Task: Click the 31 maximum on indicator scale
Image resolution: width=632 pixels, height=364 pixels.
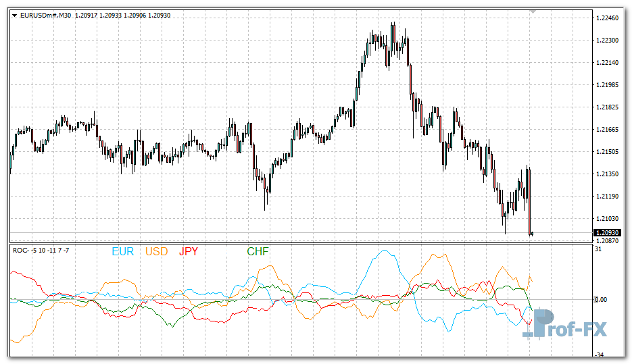Action: click(598, 250)
